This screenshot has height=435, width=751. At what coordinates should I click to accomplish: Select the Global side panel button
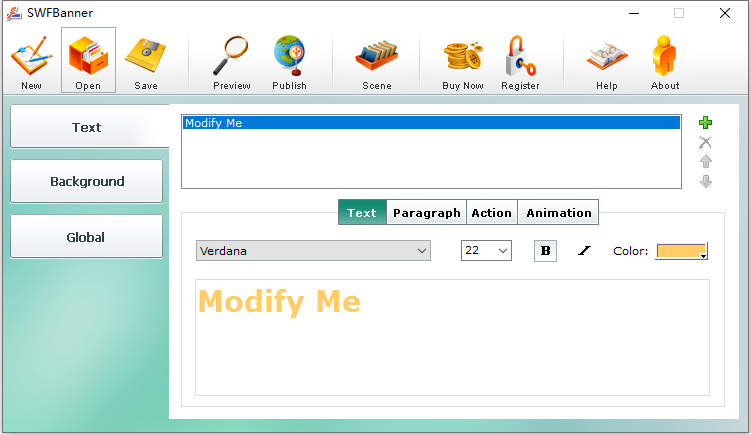tap(87, 237)
